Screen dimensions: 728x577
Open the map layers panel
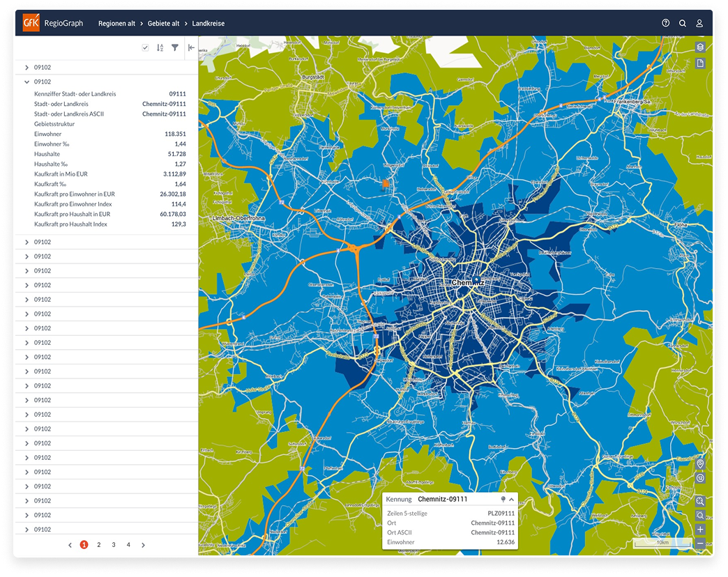pos(700,47)
